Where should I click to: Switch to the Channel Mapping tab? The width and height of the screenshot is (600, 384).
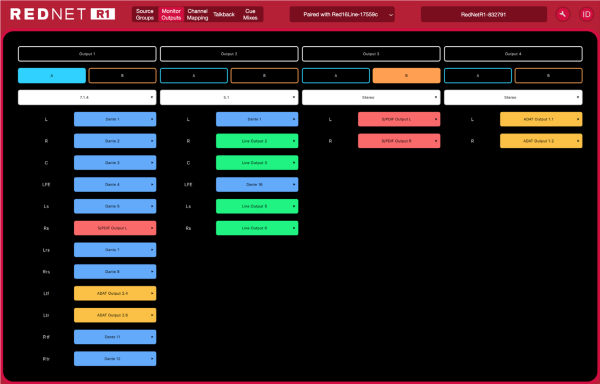pyautogui.click(x=197, y=15)
